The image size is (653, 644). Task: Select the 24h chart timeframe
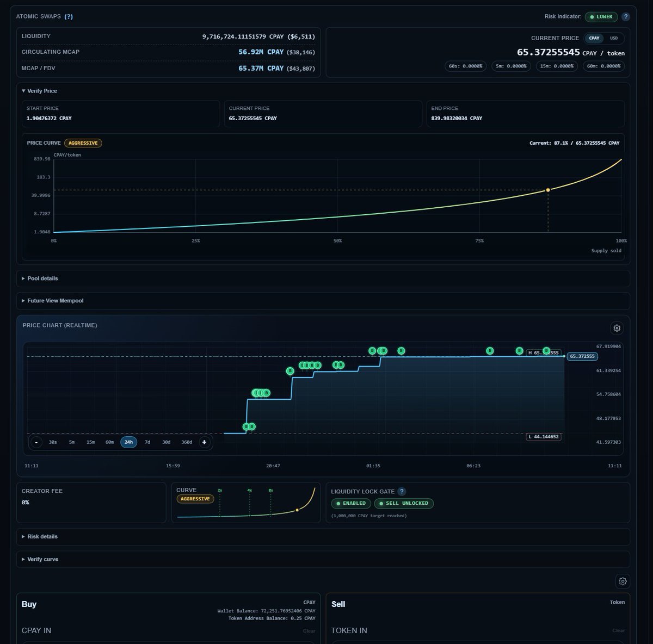click(x=128, y=442)
